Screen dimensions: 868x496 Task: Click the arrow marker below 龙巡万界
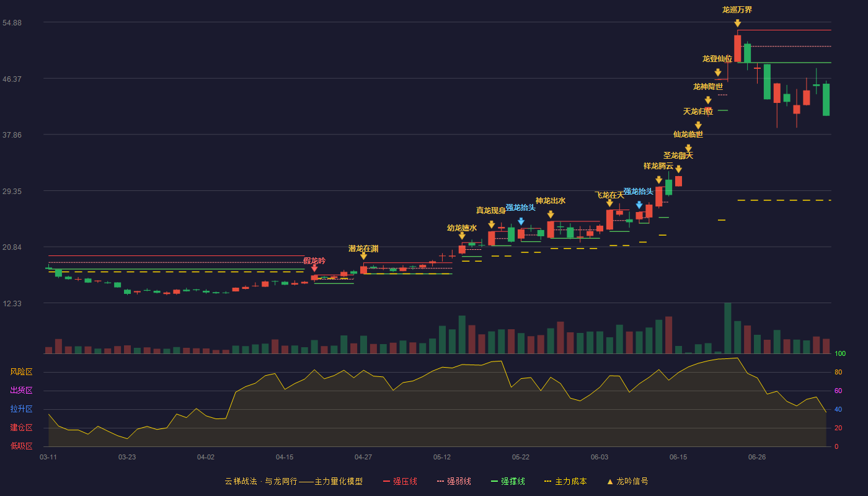[738, 24]
